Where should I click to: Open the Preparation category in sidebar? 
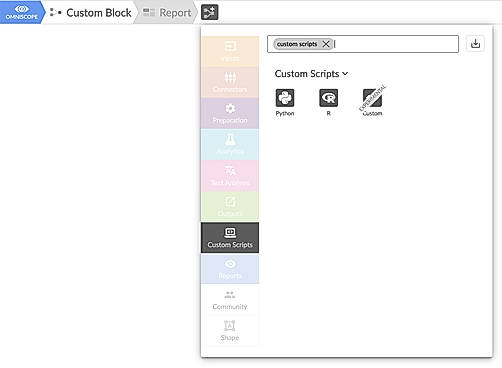pyautogui.click(x=230, y=113)
